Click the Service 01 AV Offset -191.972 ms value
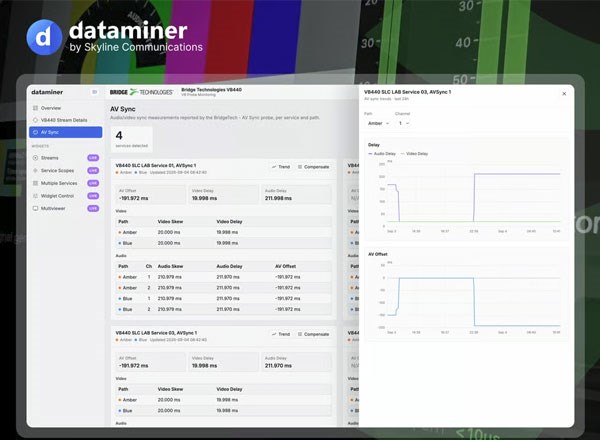 [x=134, y=198]
